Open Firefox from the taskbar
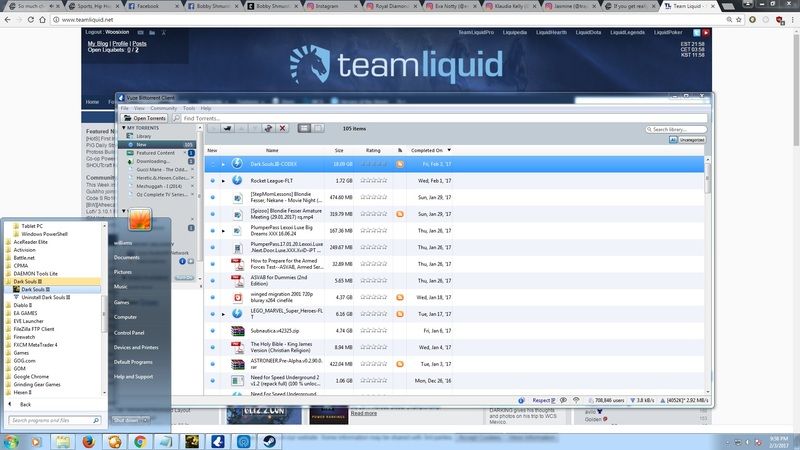800x450 pixels. click(89, 441)
